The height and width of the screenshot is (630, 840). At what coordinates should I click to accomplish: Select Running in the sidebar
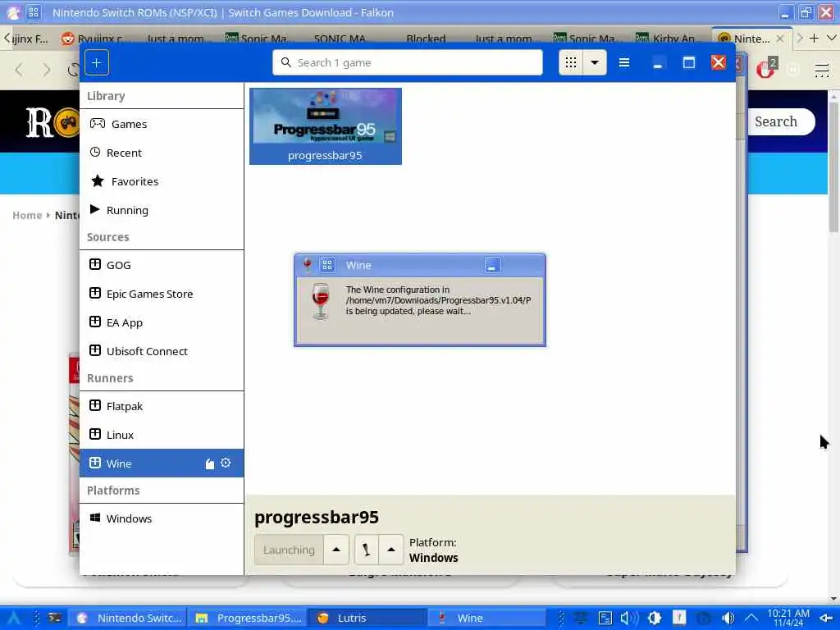point(162,210)
